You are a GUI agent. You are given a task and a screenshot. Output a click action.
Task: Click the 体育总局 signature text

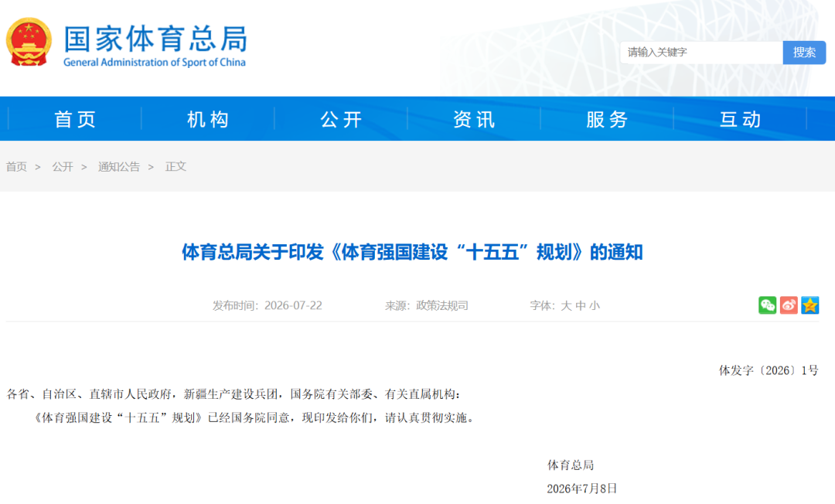tap(571, 465)
